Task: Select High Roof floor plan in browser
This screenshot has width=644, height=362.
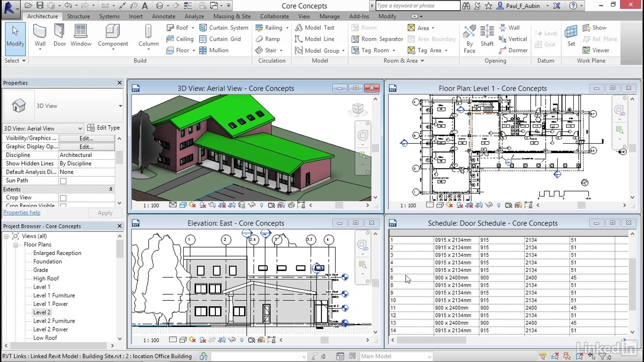Action: 46,278
